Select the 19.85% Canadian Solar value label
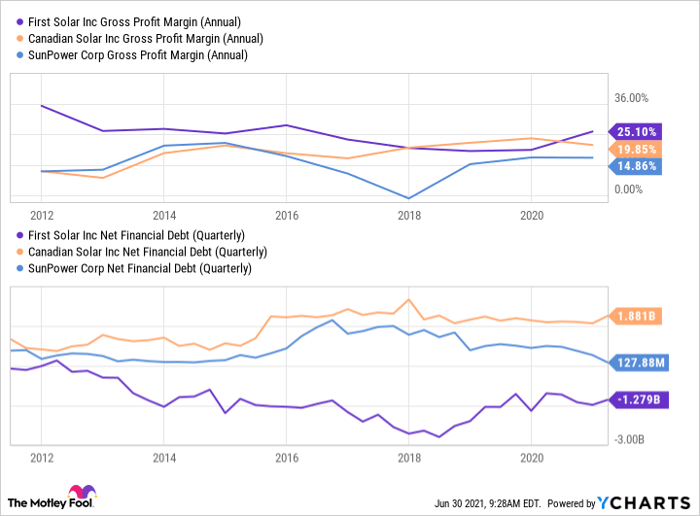Viewport: 700px width, 516px height. pyautogui.click(x=636, y=149)
